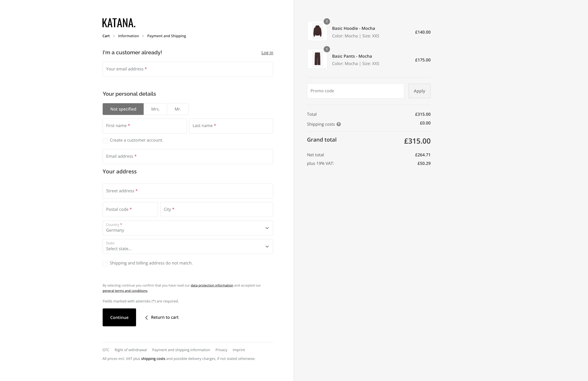This screenshot has height=381, width=588.
Task: Click the Apply promo code button
Action: 419,91
